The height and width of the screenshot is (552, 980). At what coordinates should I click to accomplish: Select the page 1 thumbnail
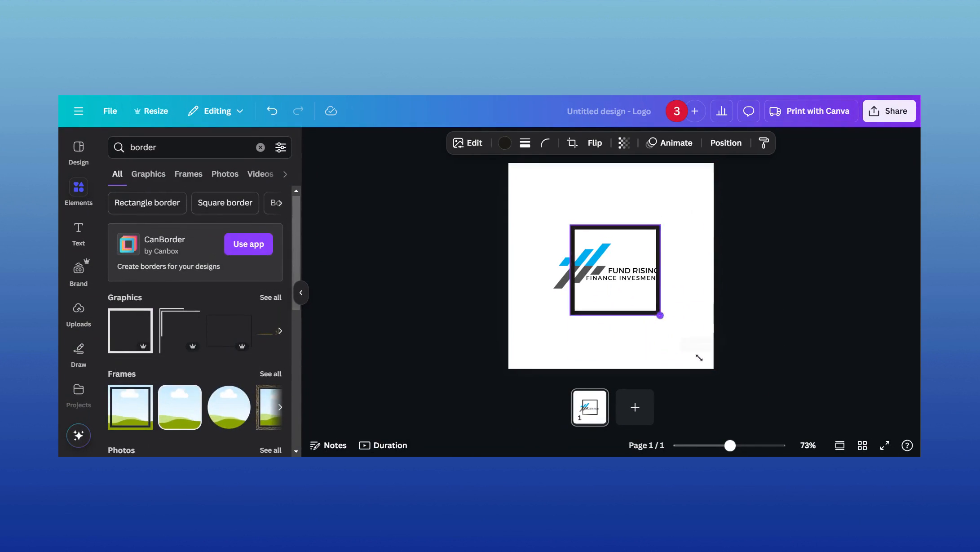tap(589, 407)
